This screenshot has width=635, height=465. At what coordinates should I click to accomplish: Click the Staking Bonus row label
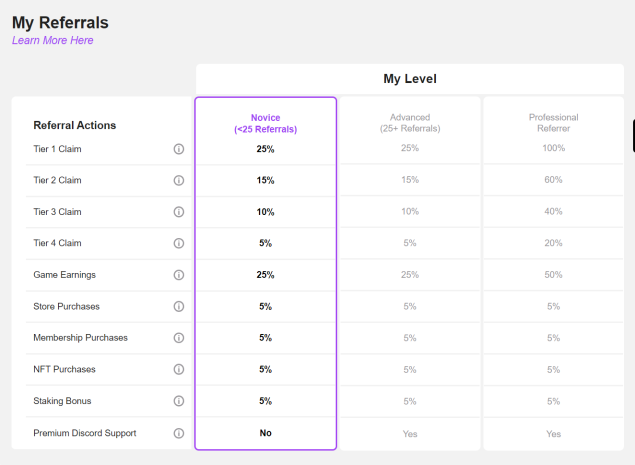point(62,401)
